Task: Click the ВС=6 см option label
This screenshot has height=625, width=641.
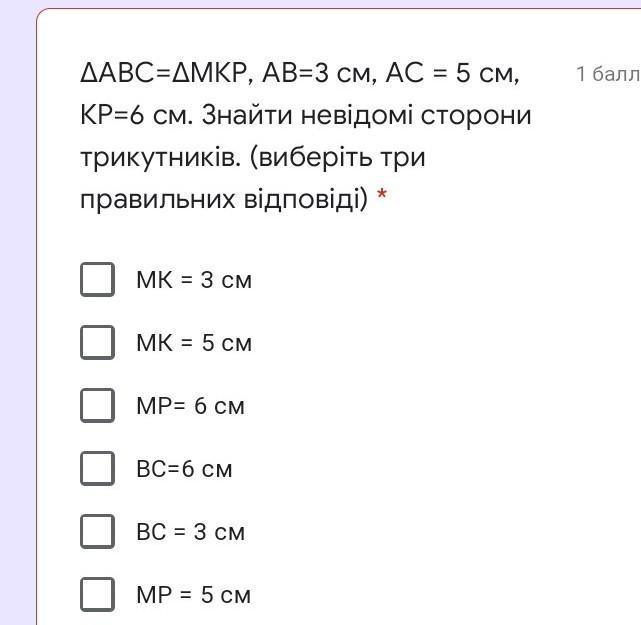Action: [184, 470]
